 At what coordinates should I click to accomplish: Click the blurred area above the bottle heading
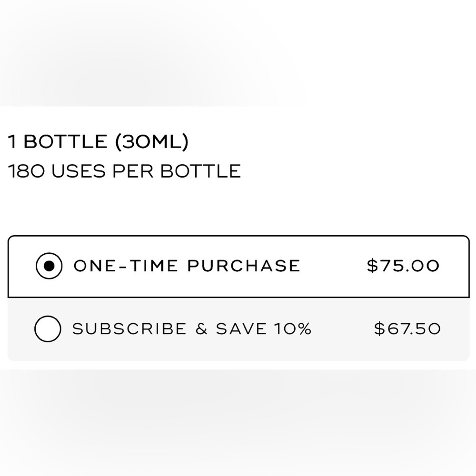pyautogui.click(x=238, y=53)
